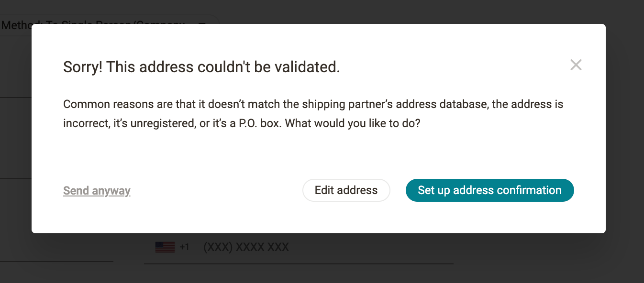Click the dimmed backdrop right of the dialog
Viewport: 644px width, 283px height.
coord(624,129)
